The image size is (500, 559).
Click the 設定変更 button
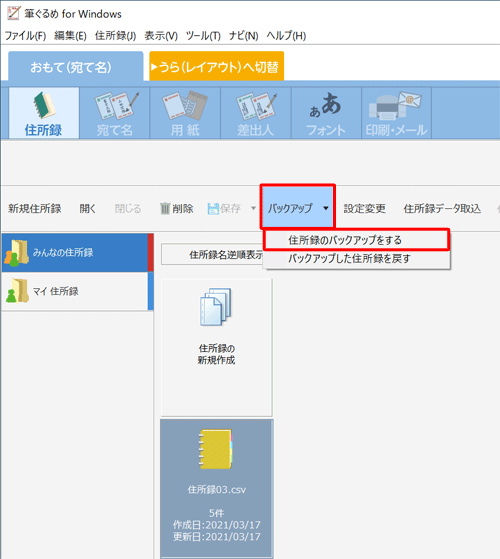click(364, 208)
